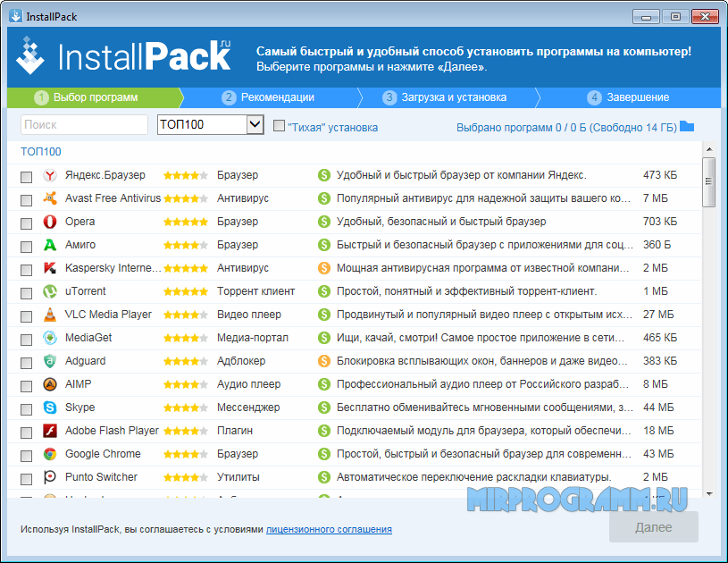Focus the Поиск search field
The height and width of the screenshot is (563, 728).
click(x=84, y=124)
